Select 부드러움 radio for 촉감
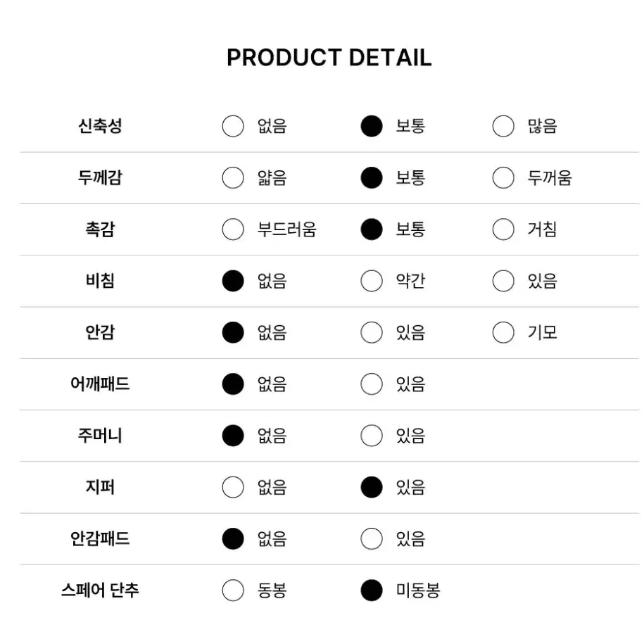Viewport: 644px width, 644px height. (x=233, y=229)
